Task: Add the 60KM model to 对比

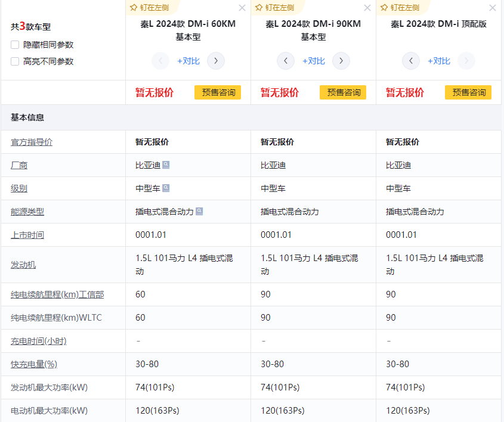Action: point(188,61)
